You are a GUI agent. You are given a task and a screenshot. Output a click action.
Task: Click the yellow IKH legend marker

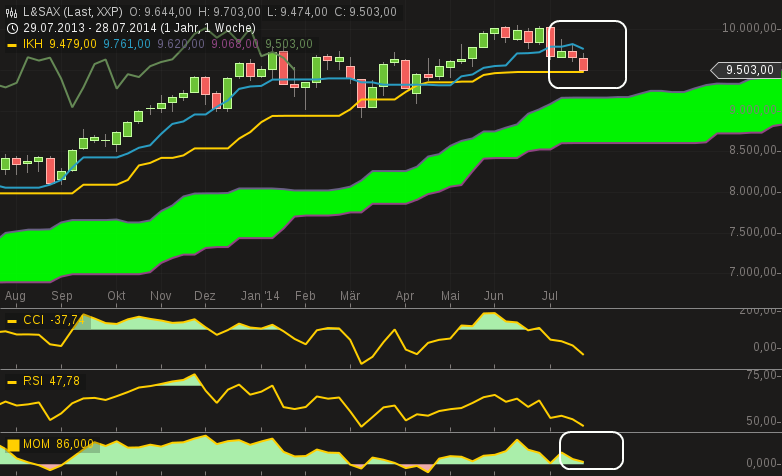point(12,45)
